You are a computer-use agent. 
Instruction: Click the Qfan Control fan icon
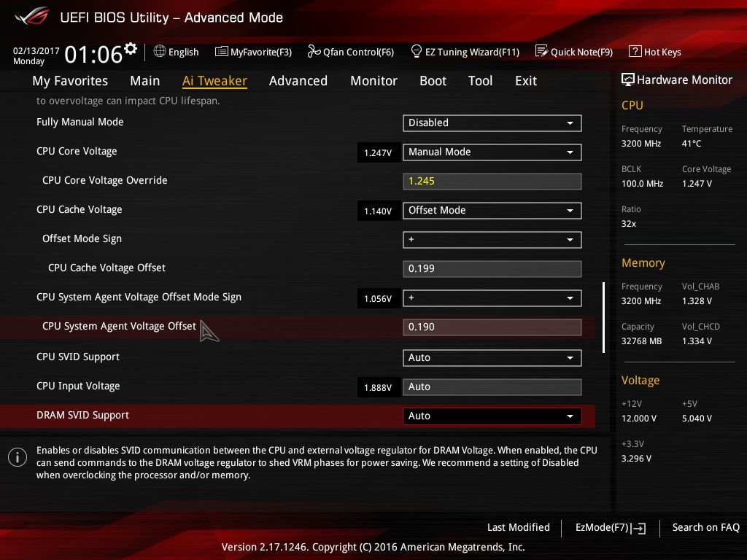click(314, 52)
